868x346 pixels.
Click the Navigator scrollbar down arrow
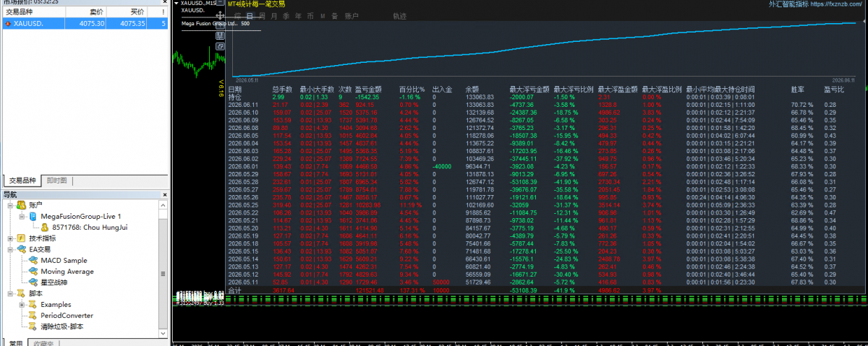[164, 332]
